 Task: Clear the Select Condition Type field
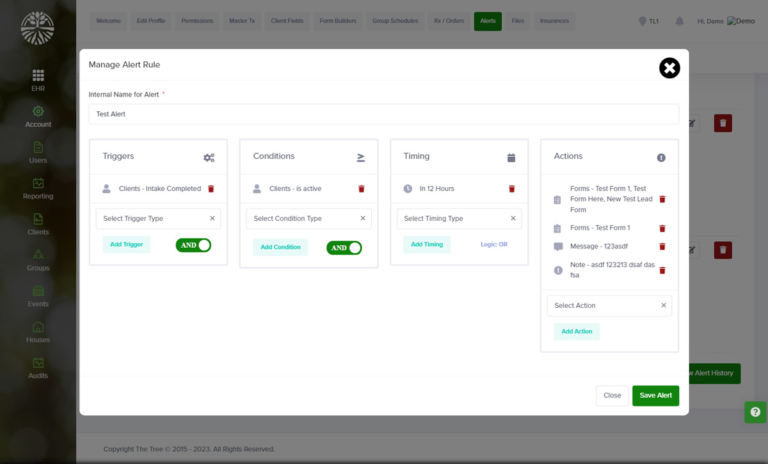[x=363, y=218]
